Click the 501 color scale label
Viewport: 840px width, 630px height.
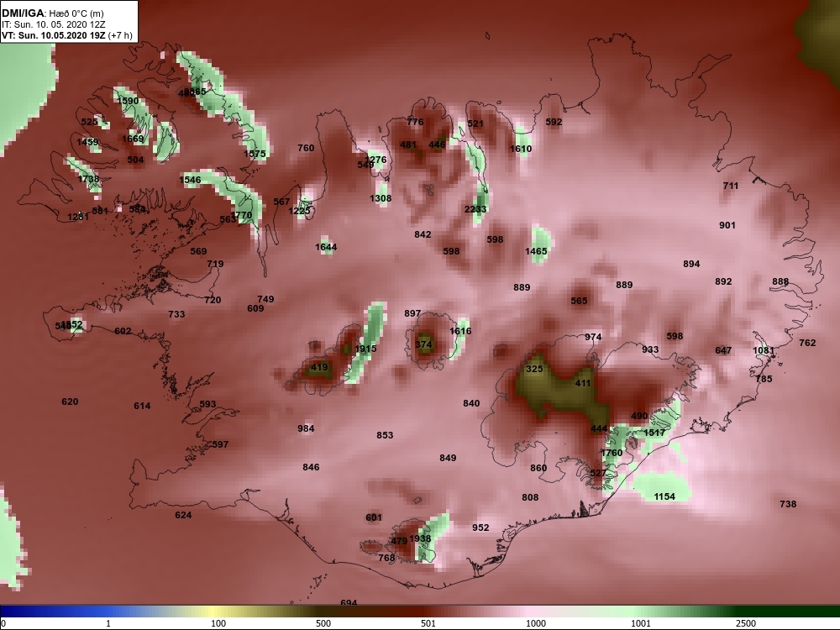(x=428, y=623)
